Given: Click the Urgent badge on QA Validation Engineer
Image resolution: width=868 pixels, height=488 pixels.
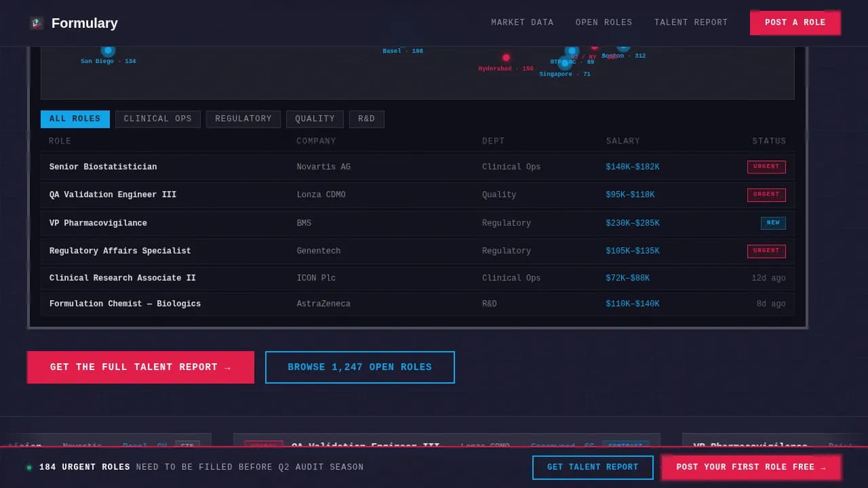Looking at the screenshot, I should click(x=766, y=195).
